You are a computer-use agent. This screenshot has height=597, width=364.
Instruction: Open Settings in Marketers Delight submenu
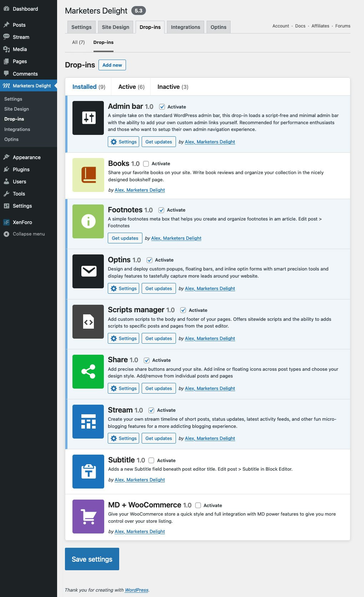tap(13, 99)
